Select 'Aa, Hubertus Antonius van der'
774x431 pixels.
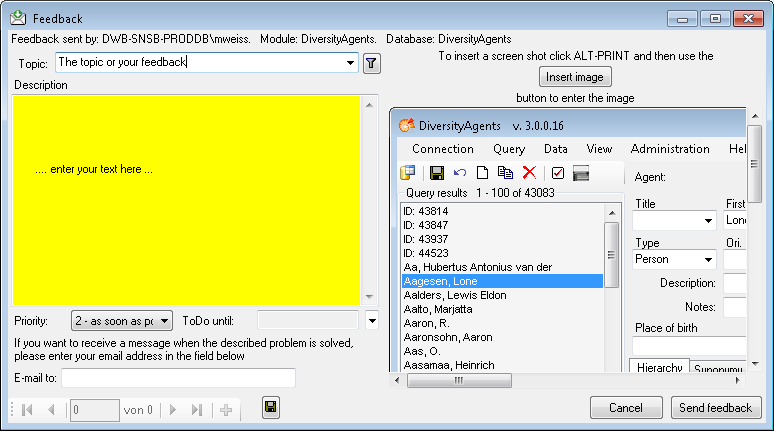[x=502, y=267]
